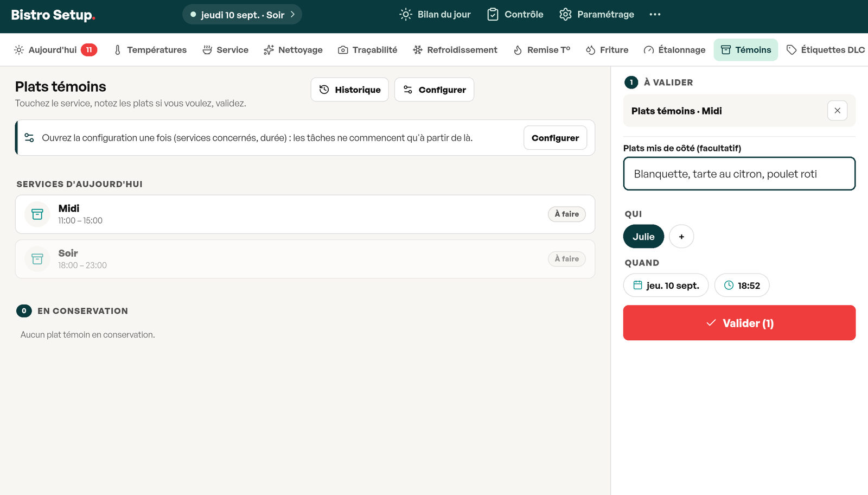Click the sliders icon in the info banner
Image resolution: width=868 pixels, height=495 pixels.
[x=29, y=138]
